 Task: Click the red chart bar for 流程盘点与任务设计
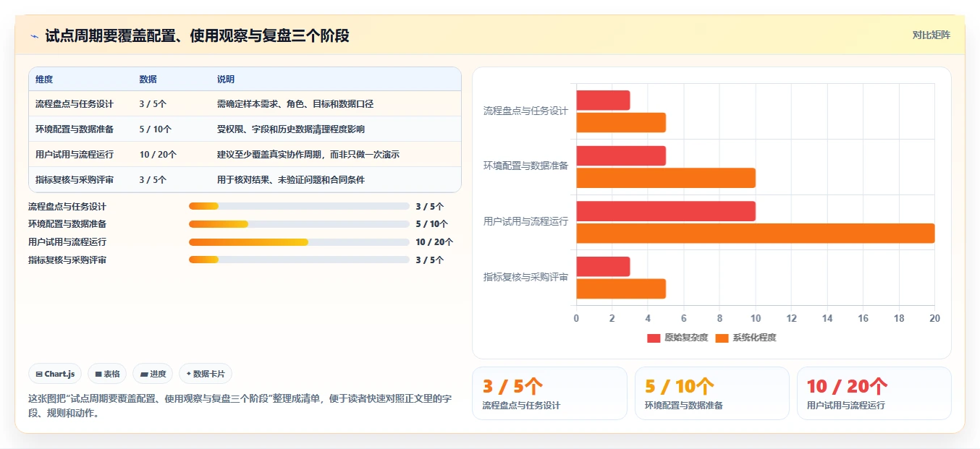coord(603,101)
